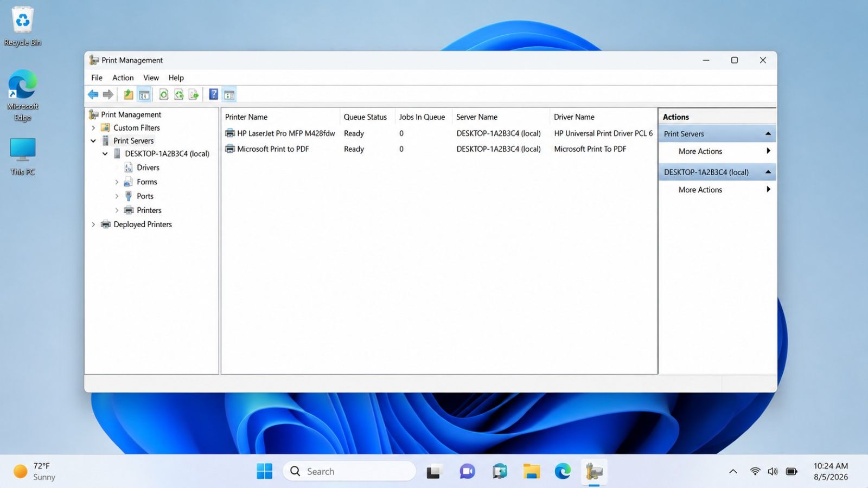Screen dimensions: 868x488
Task: Select the HP LaserJet Pro MFP M428fdw row
Action: click(439, 133)
